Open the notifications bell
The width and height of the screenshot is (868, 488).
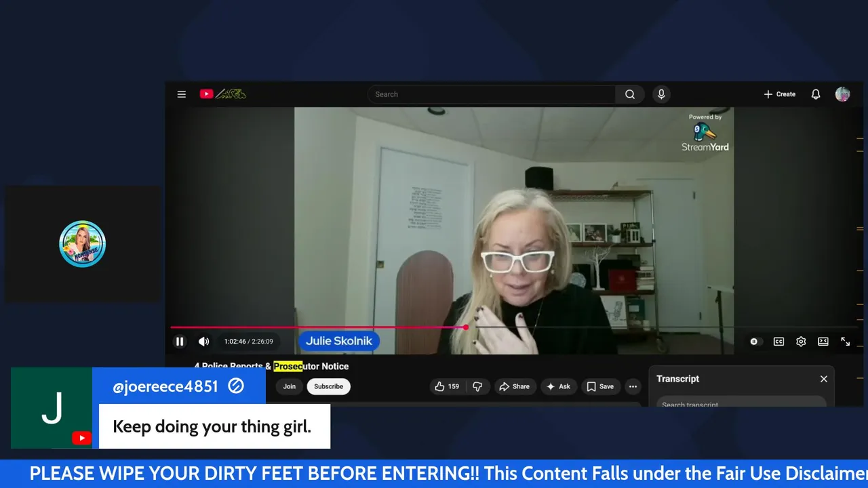pyautogui.click(x=816, y=94)
